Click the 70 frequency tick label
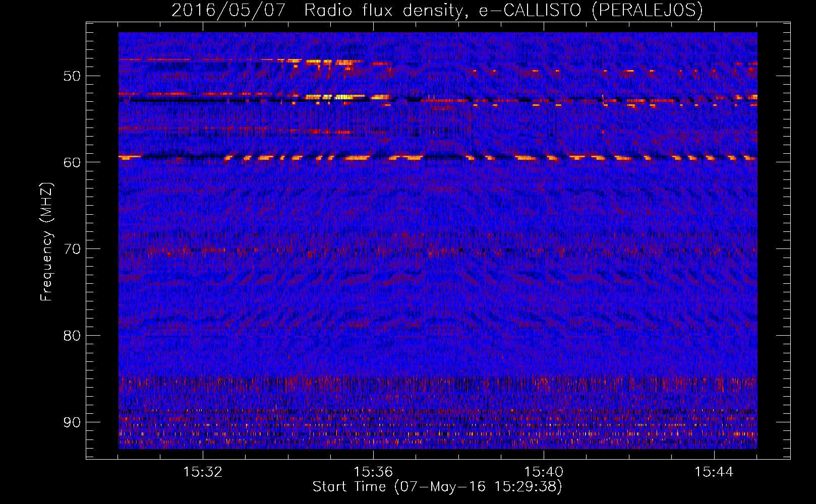 (x=72, y=249)
